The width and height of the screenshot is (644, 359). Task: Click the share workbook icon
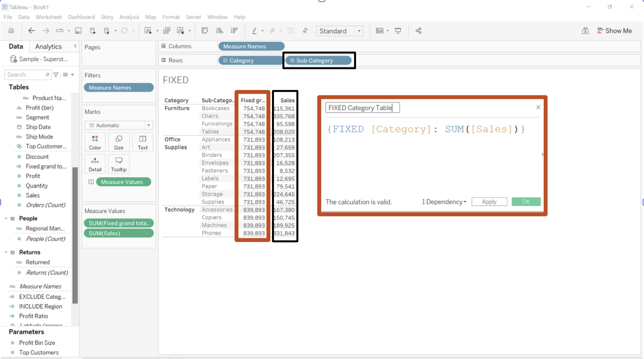418,31
